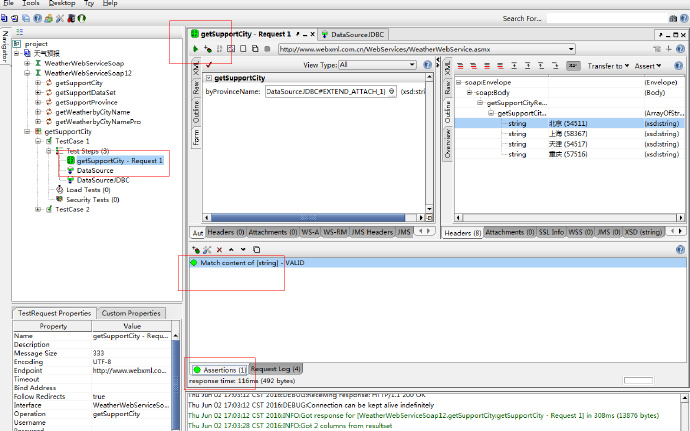The height and width of the screenshot is (431, 690).
Task: Open the Try menu
Action: [89, 3]
